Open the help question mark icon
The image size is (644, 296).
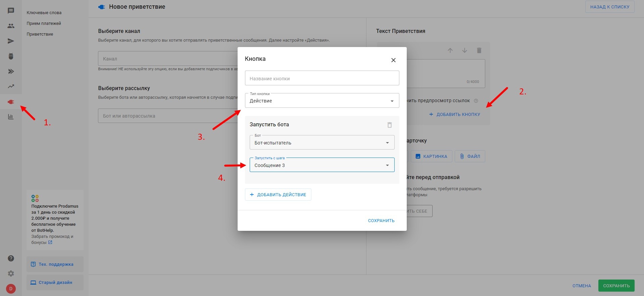pos(11,258)
